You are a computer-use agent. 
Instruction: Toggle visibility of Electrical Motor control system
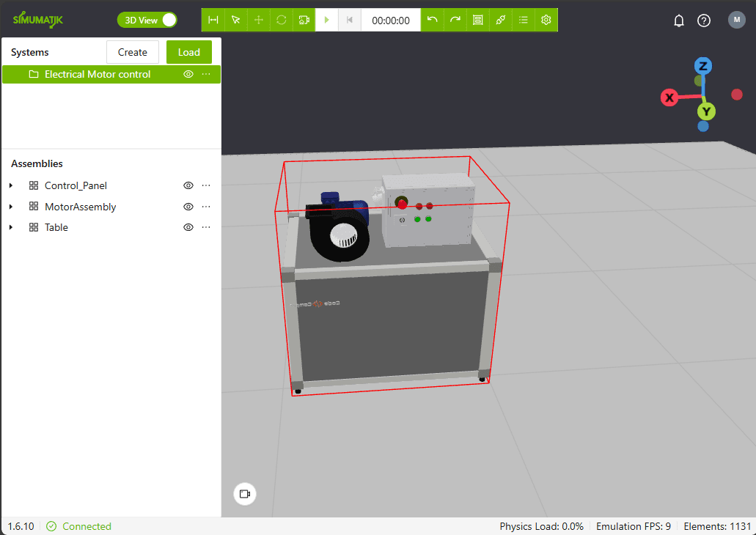(x=188, y=74)
